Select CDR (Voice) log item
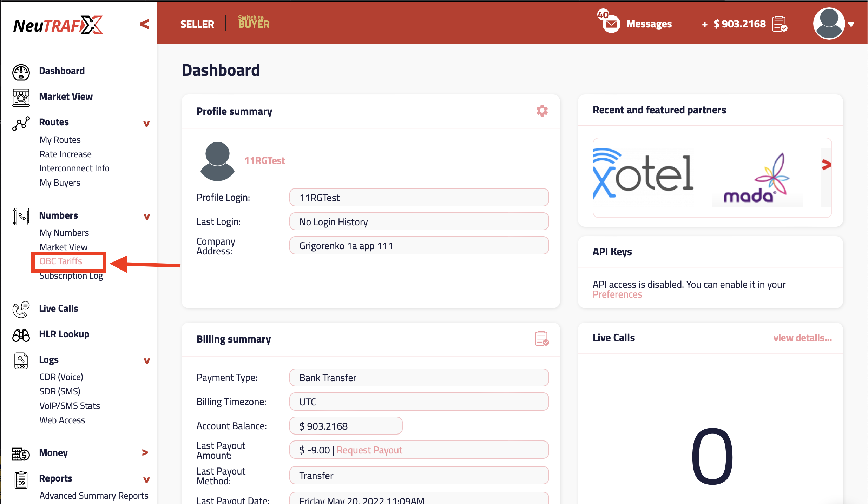The width and height of the screenshot is (868, 504). (61, 377)
